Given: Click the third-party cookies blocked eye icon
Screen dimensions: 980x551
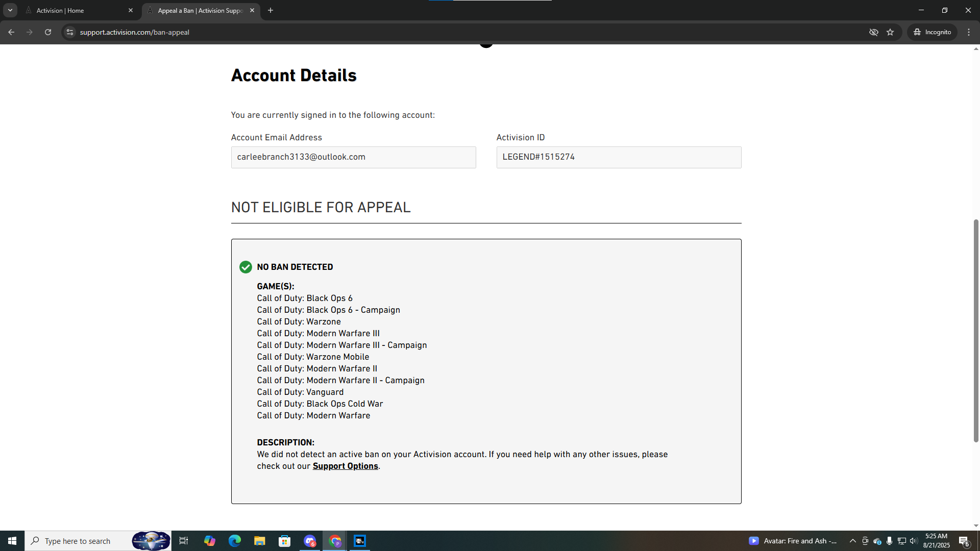Looking at the screenshot, I should pyautogui.click(x=874, y=32).
